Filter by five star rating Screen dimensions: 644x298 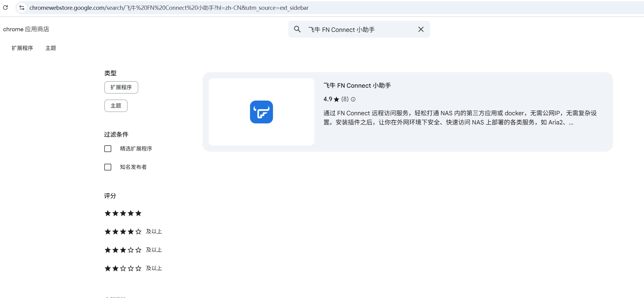pos(123,213)
